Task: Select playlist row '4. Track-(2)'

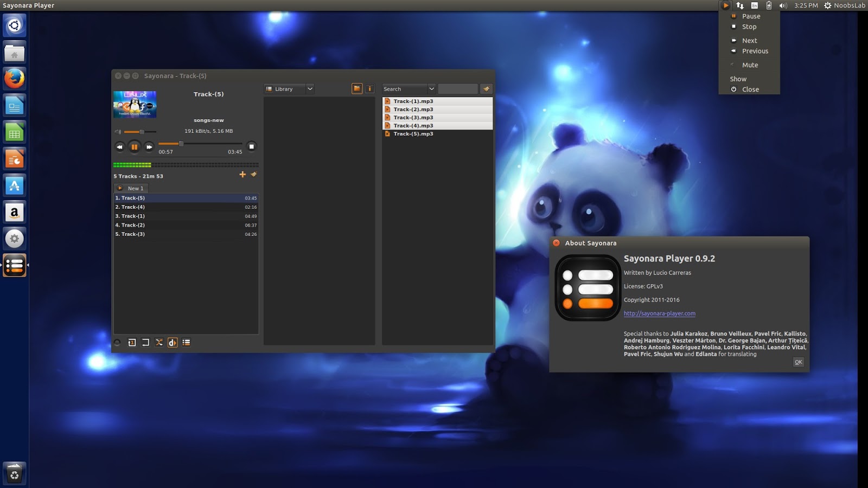Action: [x=186, y=225]
